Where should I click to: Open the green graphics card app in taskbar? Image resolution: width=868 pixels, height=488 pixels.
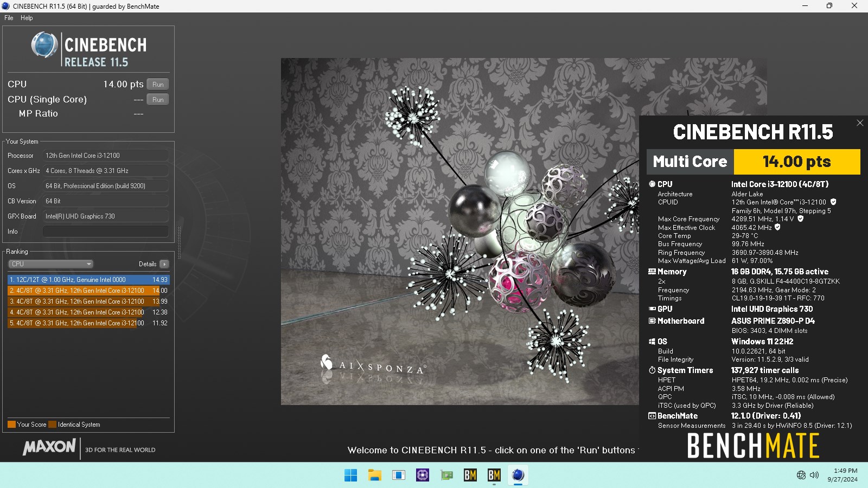coord(446,476)
